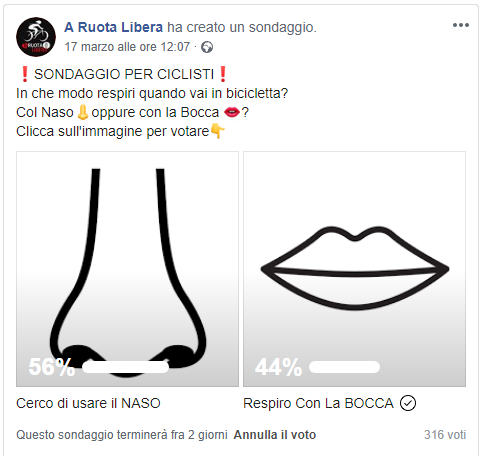Toggle the circled checkmark beside BOCCA
This screenshot has height=456, width=479.
(408, 403)
